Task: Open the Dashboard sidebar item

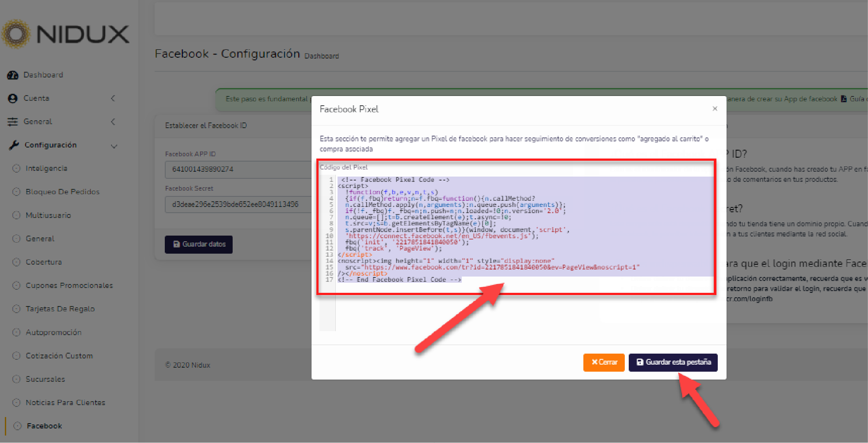Action: 43,75
